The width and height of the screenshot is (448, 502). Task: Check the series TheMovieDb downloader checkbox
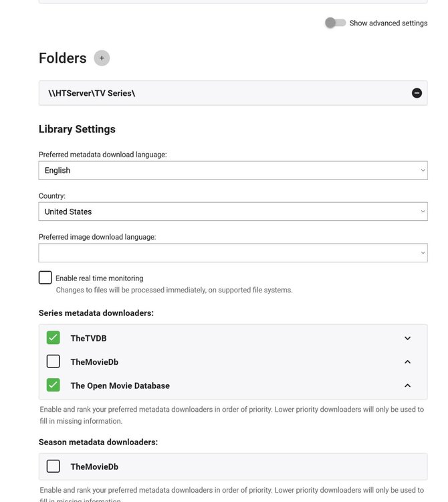53,361
